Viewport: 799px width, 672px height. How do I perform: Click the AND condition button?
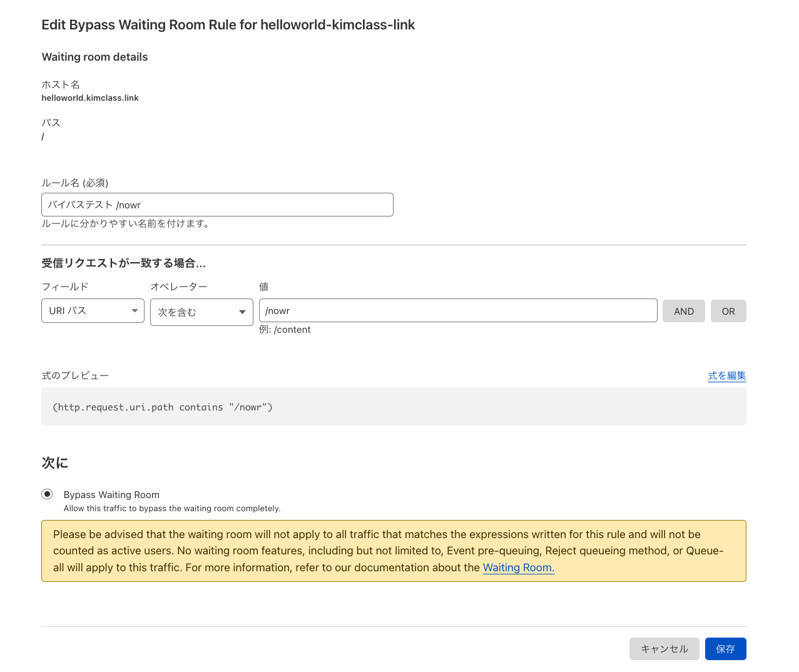click(x=683, y=310)
